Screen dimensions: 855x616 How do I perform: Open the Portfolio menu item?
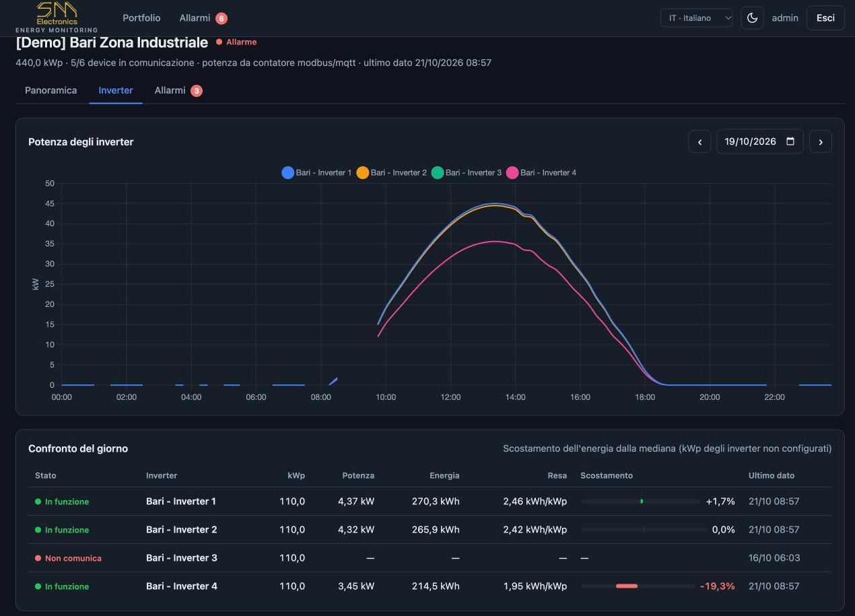[141, 18]
